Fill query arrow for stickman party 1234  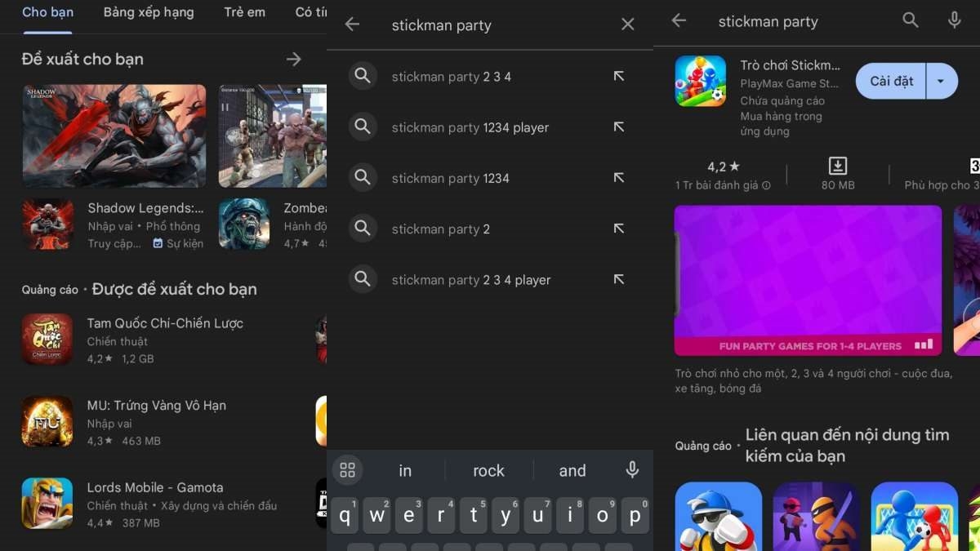coord(619,177)
